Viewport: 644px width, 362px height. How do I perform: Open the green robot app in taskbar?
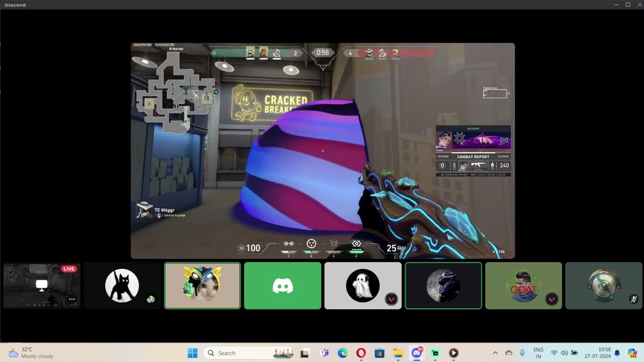pos(435,353)
